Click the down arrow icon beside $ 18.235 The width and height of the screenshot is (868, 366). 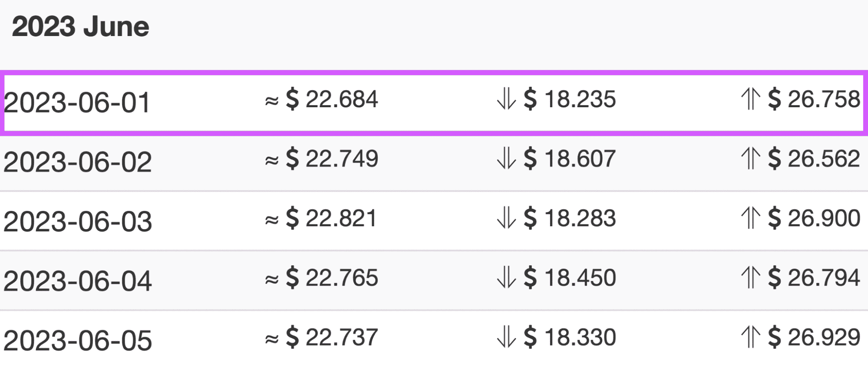pyautogui.click(x=506, y=99)
